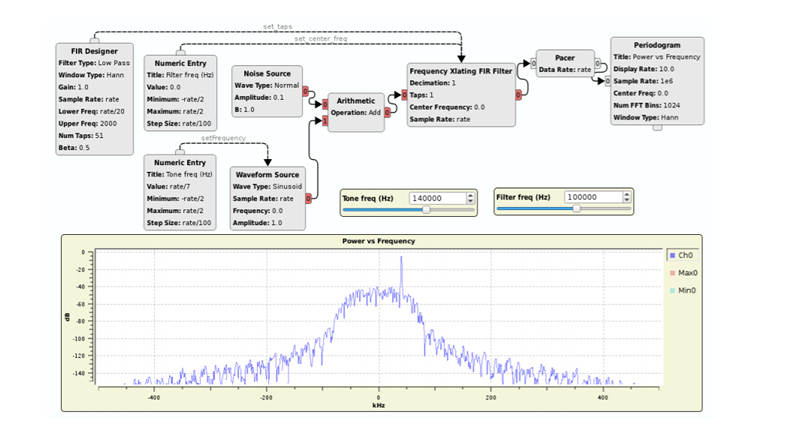The width and height of the screenshot is (800, 430).
Task: Click the Filter freq slider handle
Action: pyautogui.click(x=576, y=210)
